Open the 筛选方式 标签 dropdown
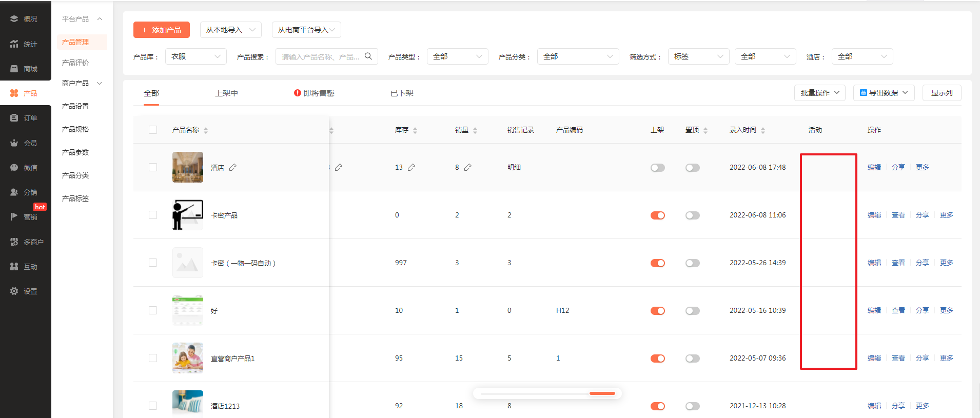The image size is (980, 418). click(699, 56)
